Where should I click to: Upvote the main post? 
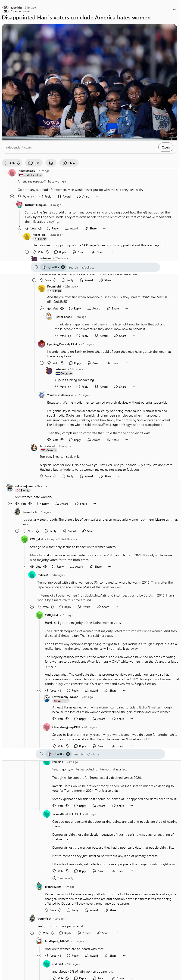click(5, 163)
